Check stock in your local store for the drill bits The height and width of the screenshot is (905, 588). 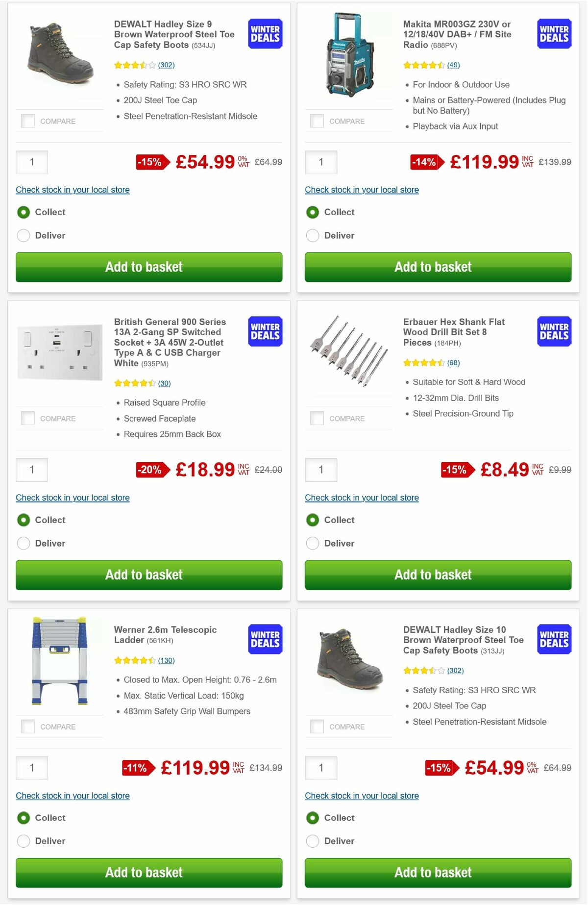362,498
